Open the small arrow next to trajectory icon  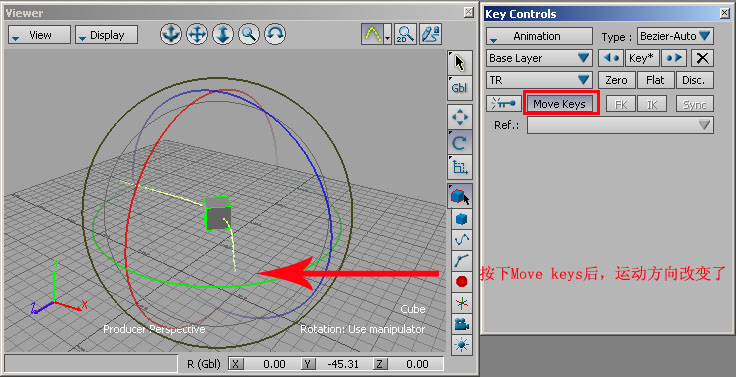point(388,34)
